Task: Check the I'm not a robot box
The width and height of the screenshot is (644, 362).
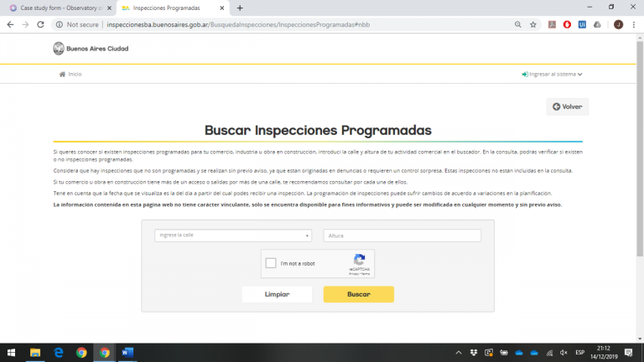Action: [271, 263]
